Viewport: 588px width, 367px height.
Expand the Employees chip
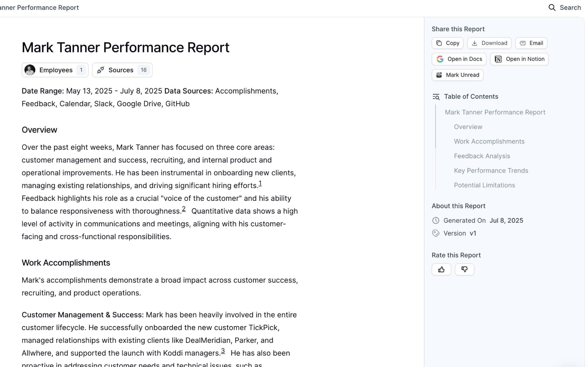tap(55, 70)
